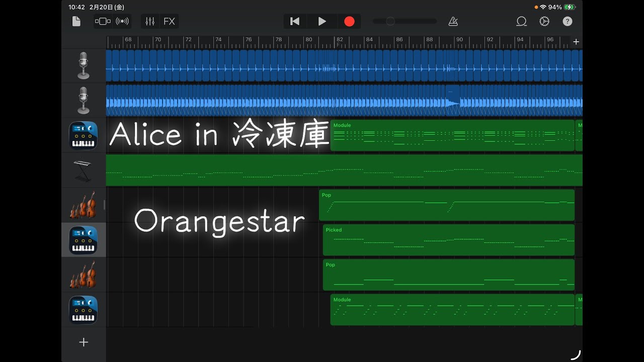Open Live Loops grid view
This screenshot has height=362, width=644.
click(122, 21)
